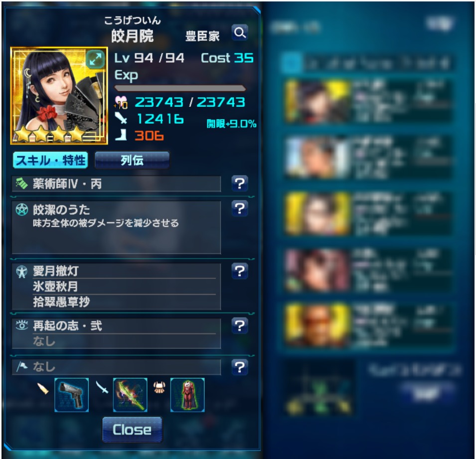Image resolution: width=476 pixels, height=459 pixels.
Task: Select the 薬術師IV・丙 skill row
Action: (x=116, y=184)
